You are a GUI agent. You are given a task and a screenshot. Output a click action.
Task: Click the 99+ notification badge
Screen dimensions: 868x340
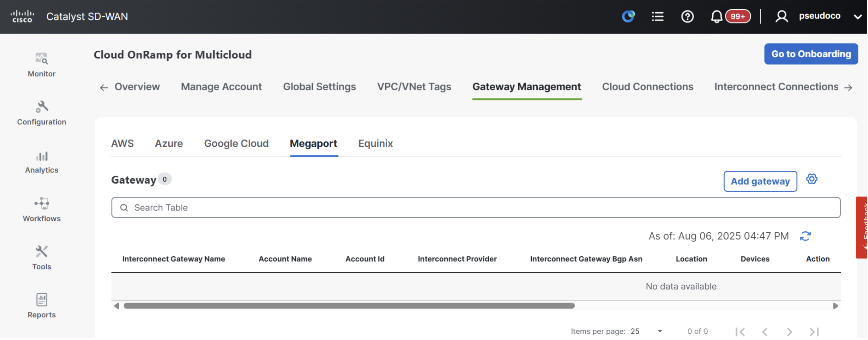pyautogui.click(x=738, y=16)
